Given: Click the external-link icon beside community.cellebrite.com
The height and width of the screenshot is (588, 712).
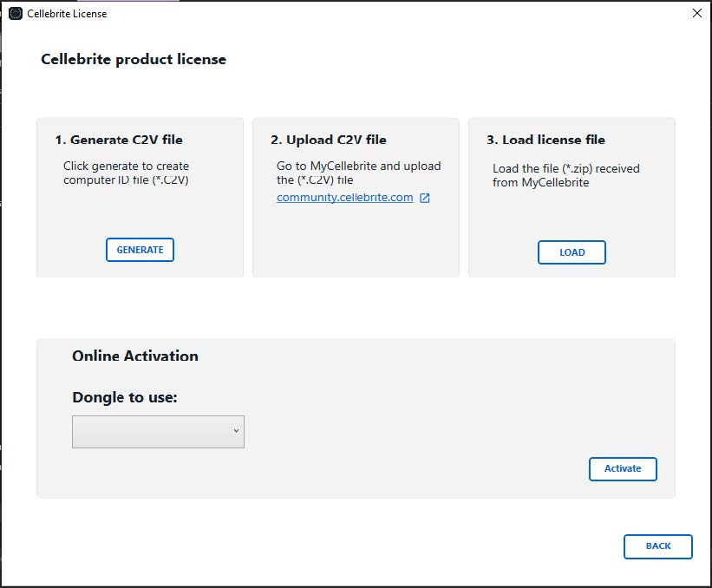Looking at the screenshot, I should tap(425, 198).
